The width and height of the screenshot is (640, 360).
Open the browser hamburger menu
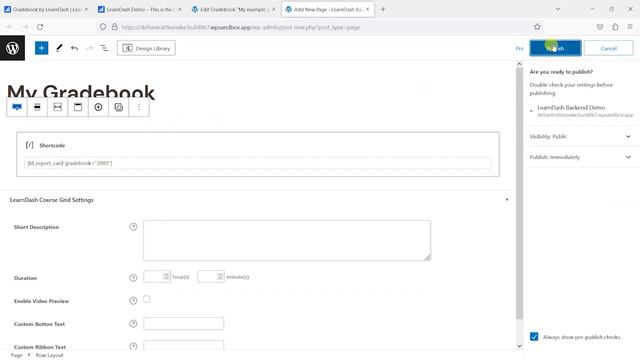[630, 27]
